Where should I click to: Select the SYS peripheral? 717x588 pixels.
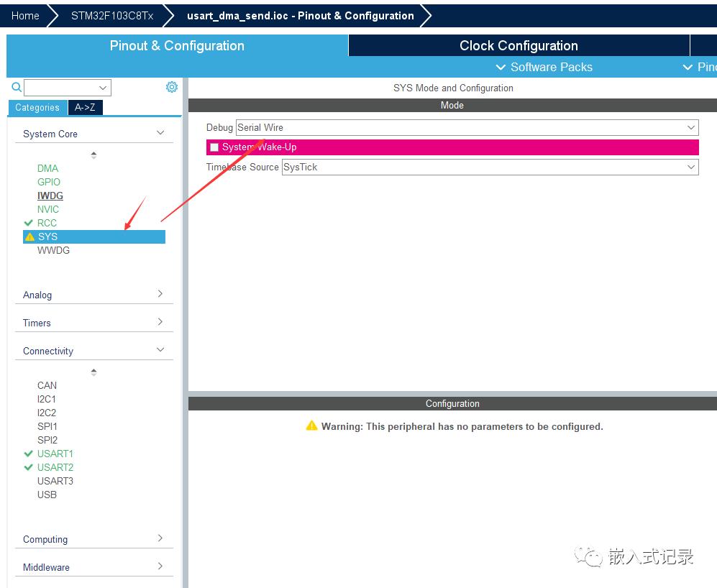point(93,236)
